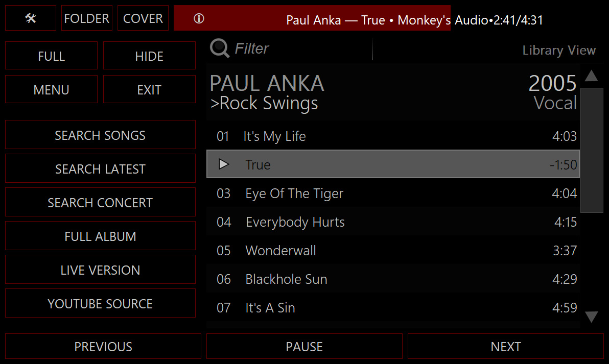Pause the current playback

pos(304,347)
